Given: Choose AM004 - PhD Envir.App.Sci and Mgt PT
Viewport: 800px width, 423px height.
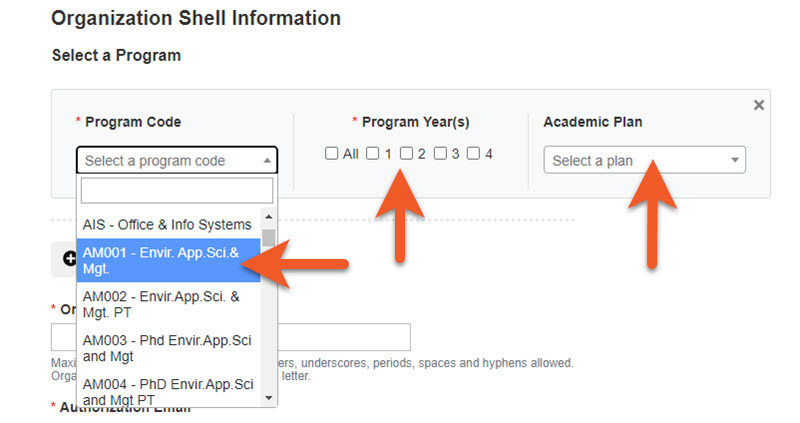Looking at the screenshot, I should pyautogui.click(x=168, y=391).
